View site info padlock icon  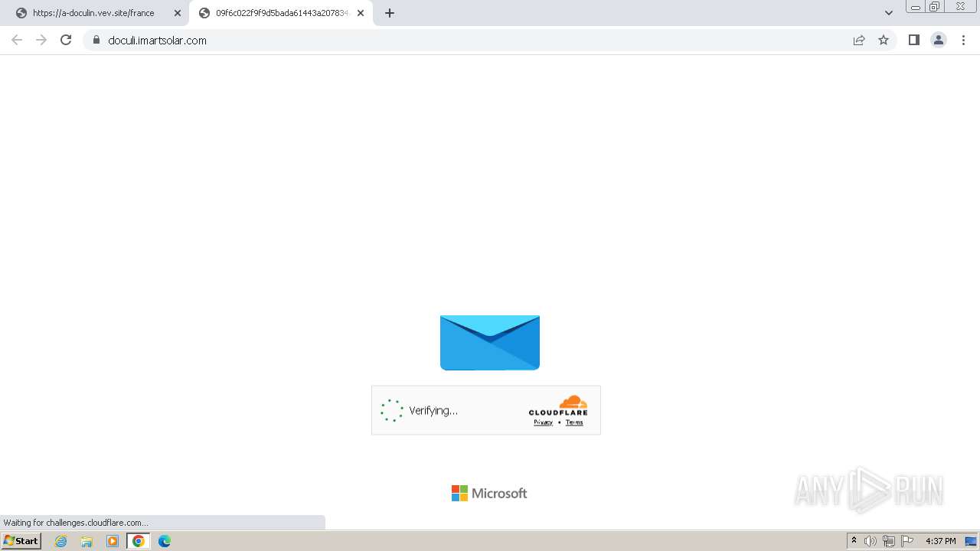[x=96, y=40]
